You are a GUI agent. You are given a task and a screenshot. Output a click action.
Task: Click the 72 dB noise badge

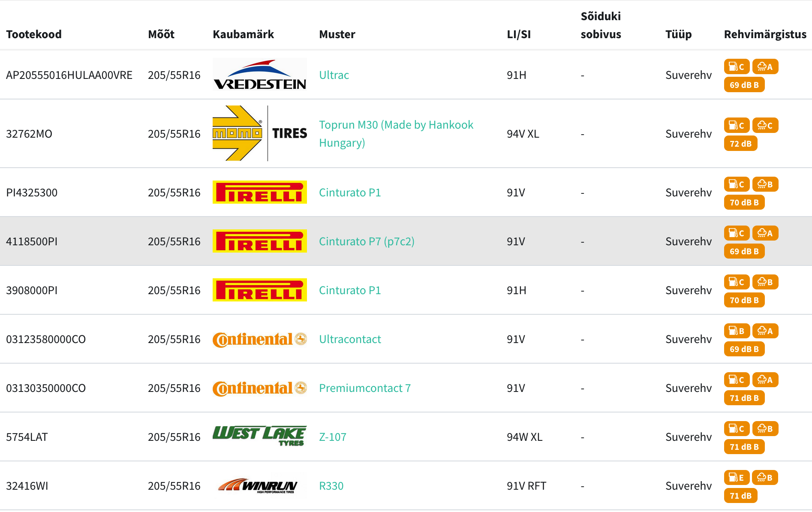(740, 144)
